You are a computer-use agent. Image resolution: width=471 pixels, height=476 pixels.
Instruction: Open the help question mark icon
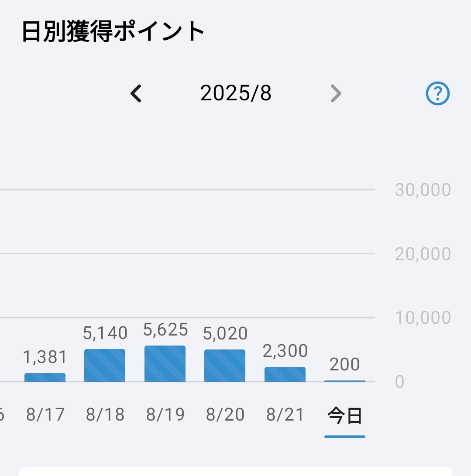click(437, 93)
